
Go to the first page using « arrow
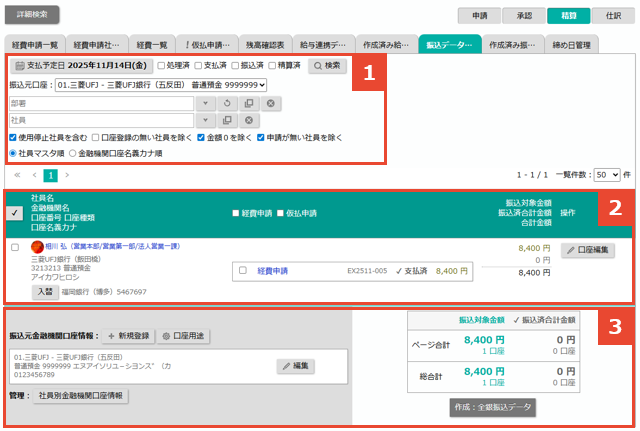click(18, 174)
